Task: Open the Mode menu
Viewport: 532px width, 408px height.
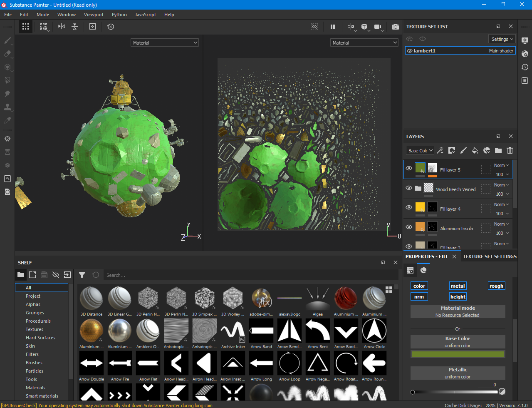Action: pos(43,15)
